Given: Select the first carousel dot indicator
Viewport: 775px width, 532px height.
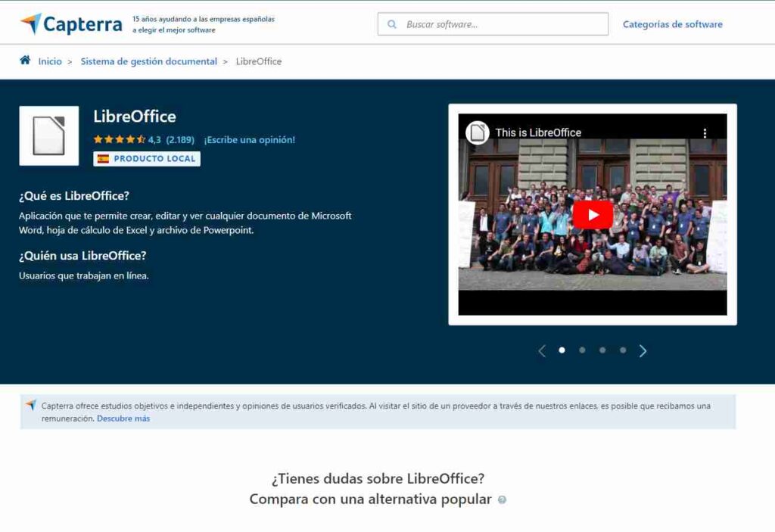Looking at the screenshot, I should (x=562, y=350).
